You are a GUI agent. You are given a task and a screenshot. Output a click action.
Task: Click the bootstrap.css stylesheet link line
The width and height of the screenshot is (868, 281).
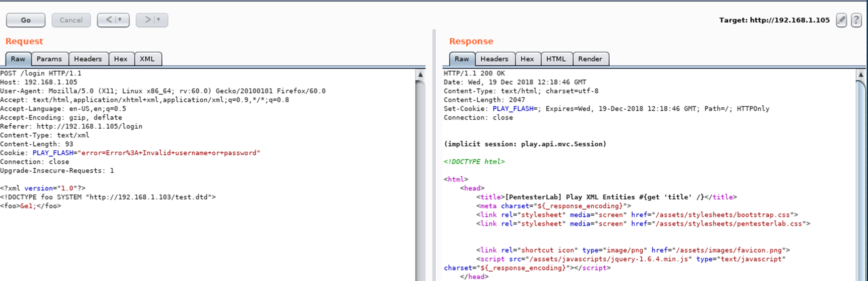coord(637,215)
